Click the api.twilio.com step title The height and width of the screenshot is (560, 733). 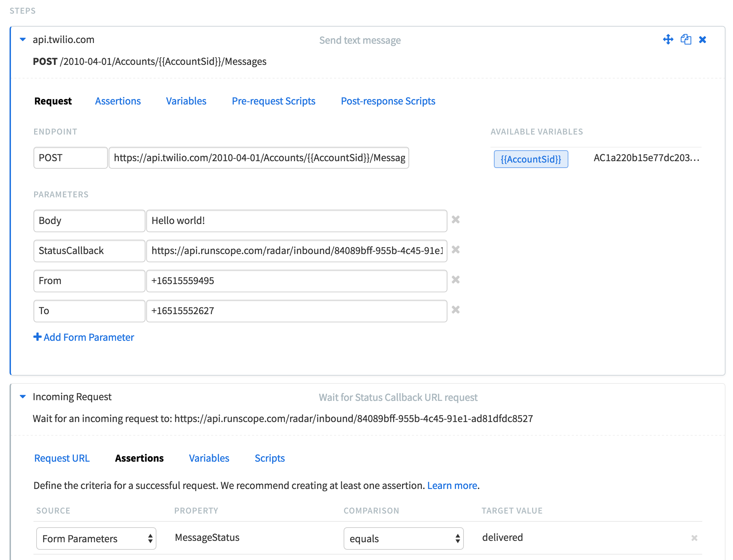(64, 40)
